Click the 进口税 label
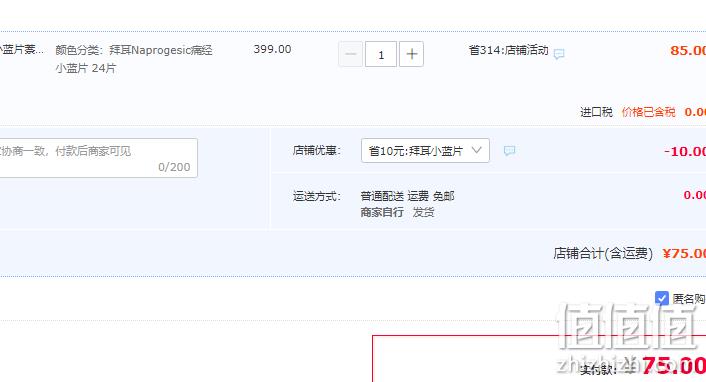 596,112
